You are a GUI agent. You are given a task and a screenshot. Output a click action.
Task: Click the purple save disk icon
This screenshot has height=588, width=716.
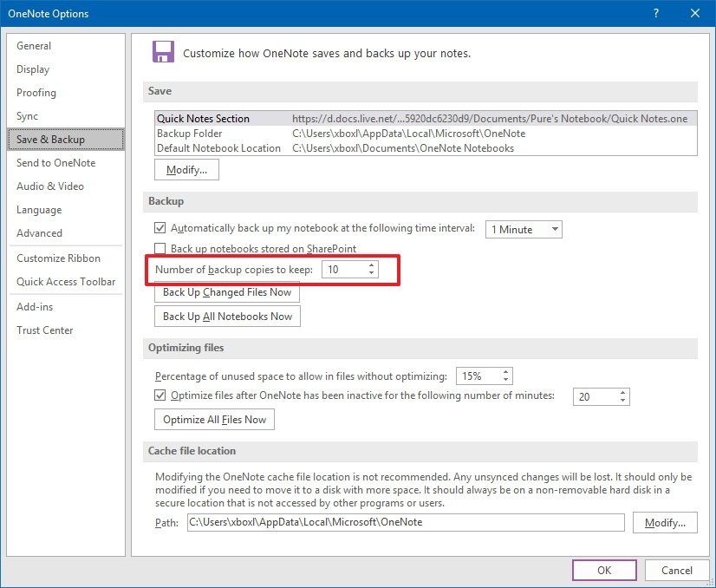pyautogui.click(x=164, y=51)
